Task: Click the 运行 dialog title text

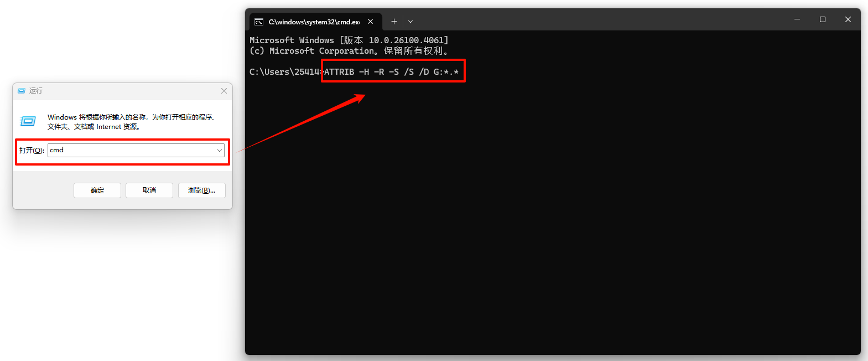Action: pyautogui.click(x=36, y=91)
